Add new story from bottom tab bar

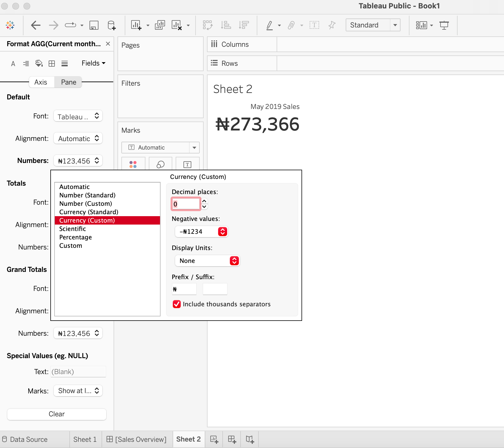(250, 439)
